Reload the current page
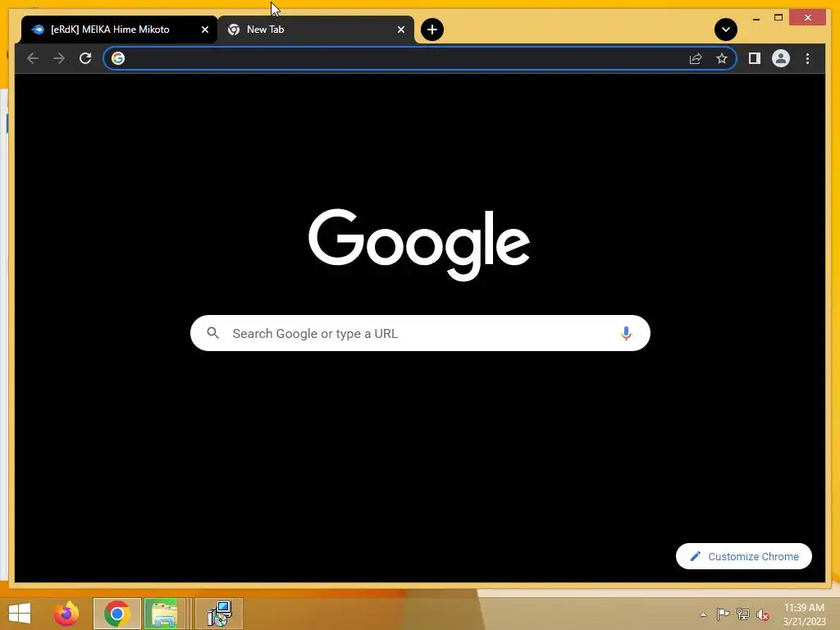This screenshot has width=840, height=630. tap(85, 58)
